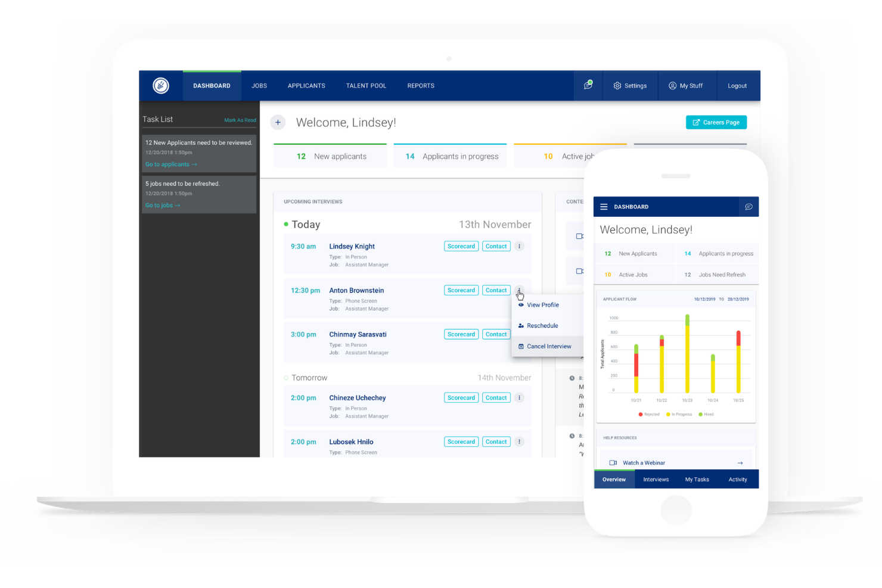
Task: Open the 12 New applicants card
Action: 330,155
